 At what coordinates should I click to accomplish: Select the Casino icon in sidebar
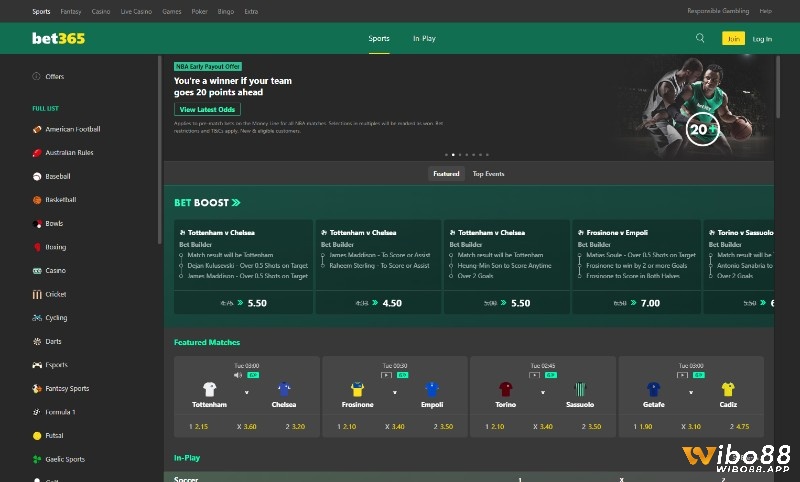[37, 271]
